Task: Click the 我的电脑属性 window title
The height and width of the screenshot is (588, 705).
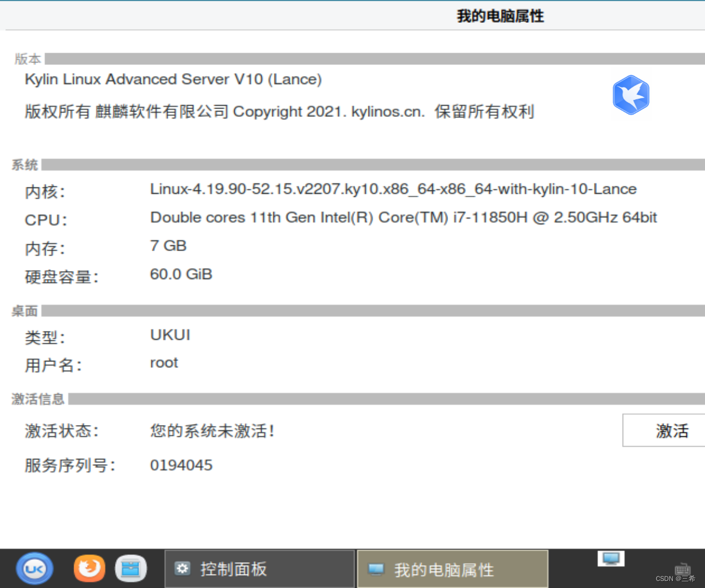Action: coord(500,16)
